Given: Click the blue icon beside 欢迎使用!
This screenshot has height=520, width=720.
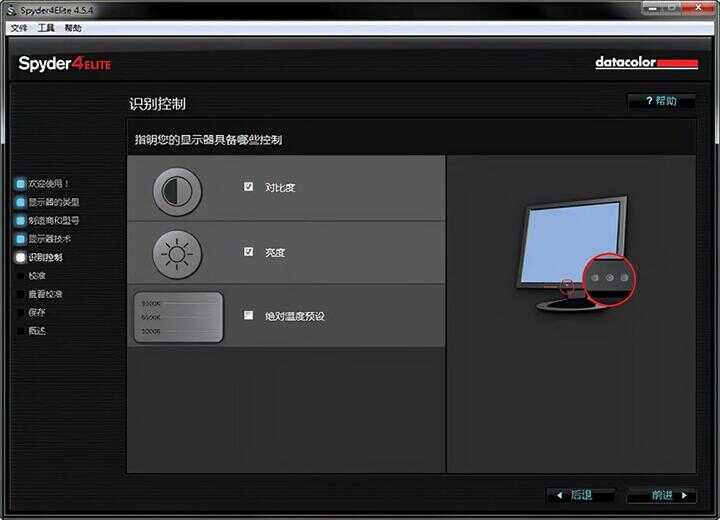Looking at the screenshot, I should 20,184.
